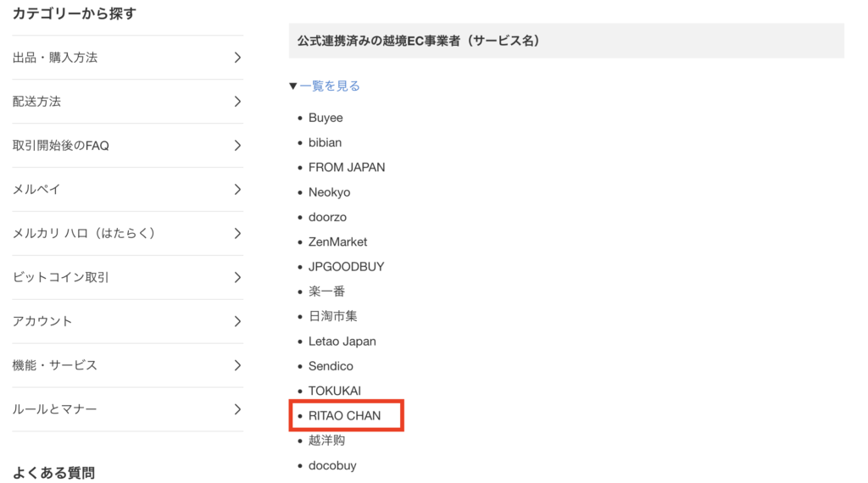Click chevron next to ビットコイン取引

[x=237, y=278]
